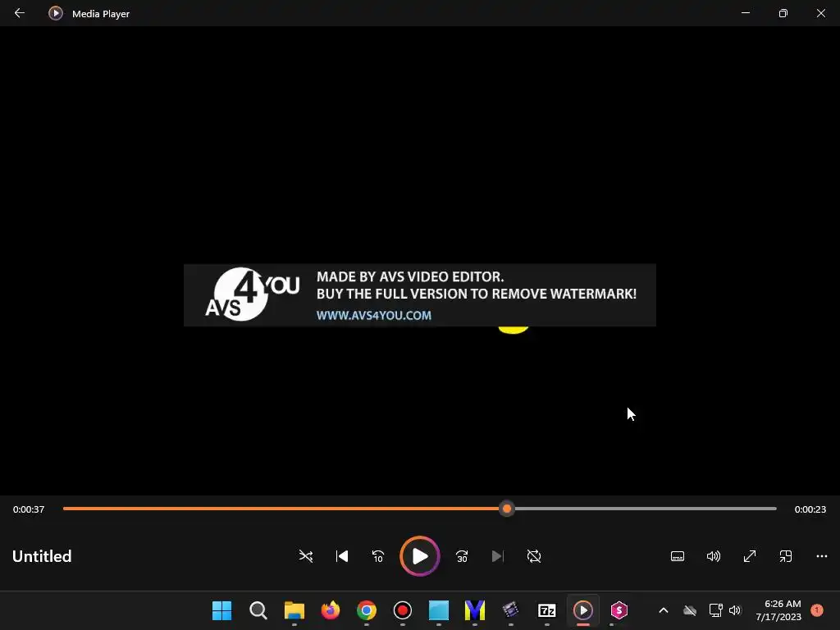Open the notification badge in tray

click(x=817, y=609)
